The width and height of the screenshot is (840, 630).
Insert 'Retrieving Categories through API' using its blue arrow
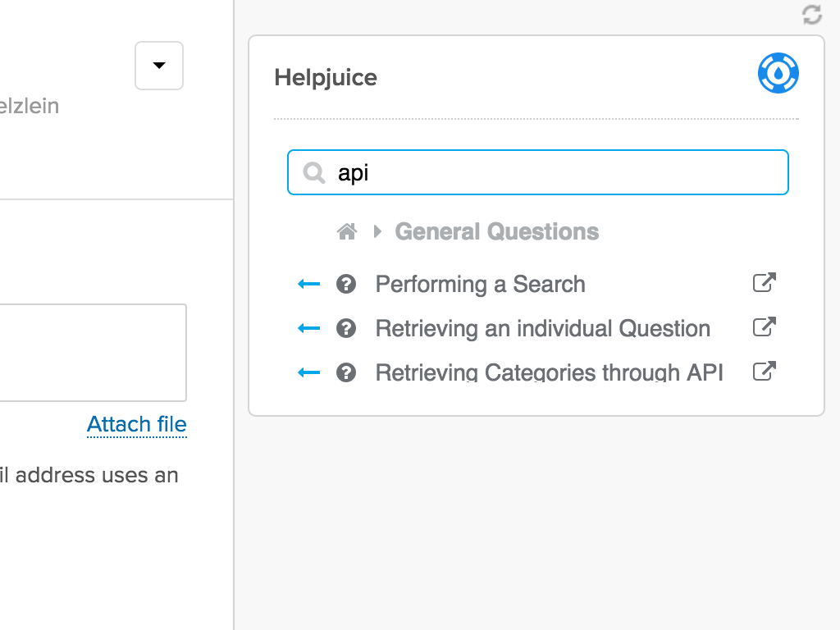coord(308,372)
